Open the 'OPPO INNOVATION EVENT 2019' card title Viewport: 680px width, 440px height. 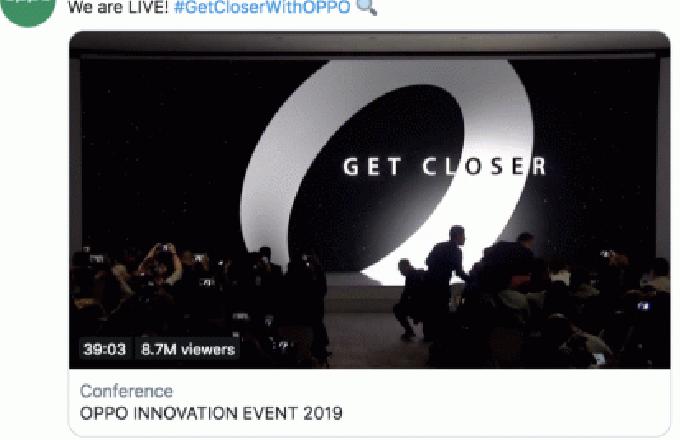pyautogui.click(x=211, y=413)
